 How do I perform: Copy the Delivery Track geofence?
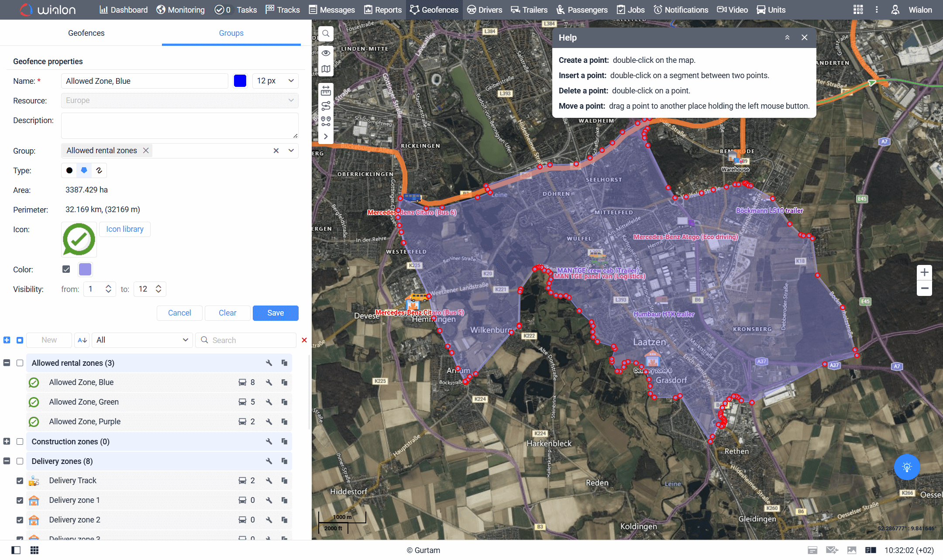tap(285, 480)
